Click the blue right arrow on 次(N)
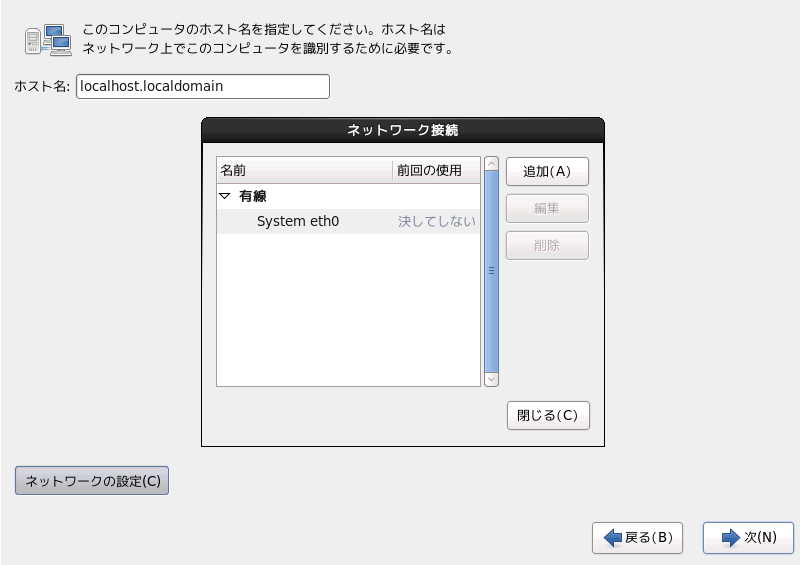 [730, 538]
